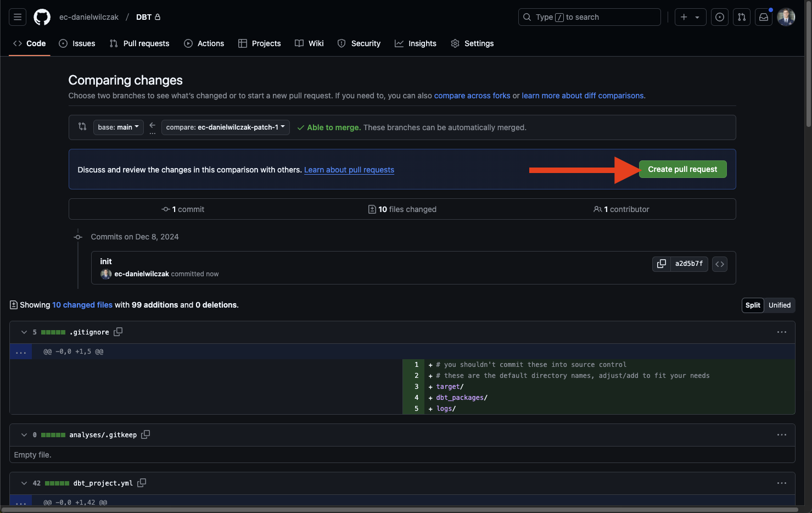Open the Pull requests shortcut icon in header

742,17
